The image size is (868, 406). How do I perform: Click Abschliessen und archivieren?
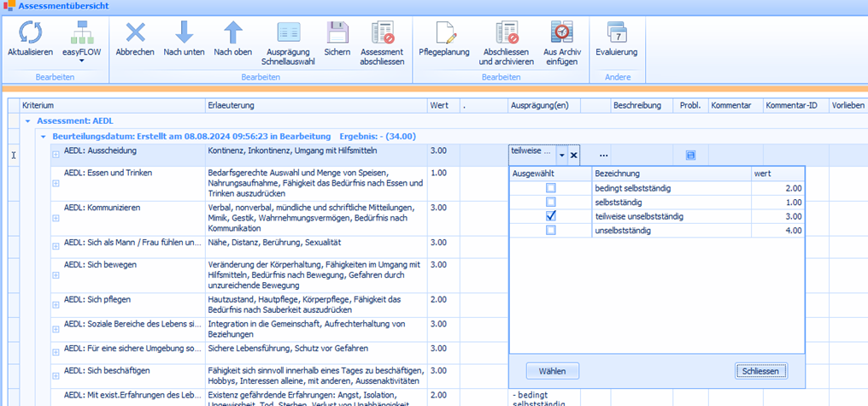[x=506, y=34]
